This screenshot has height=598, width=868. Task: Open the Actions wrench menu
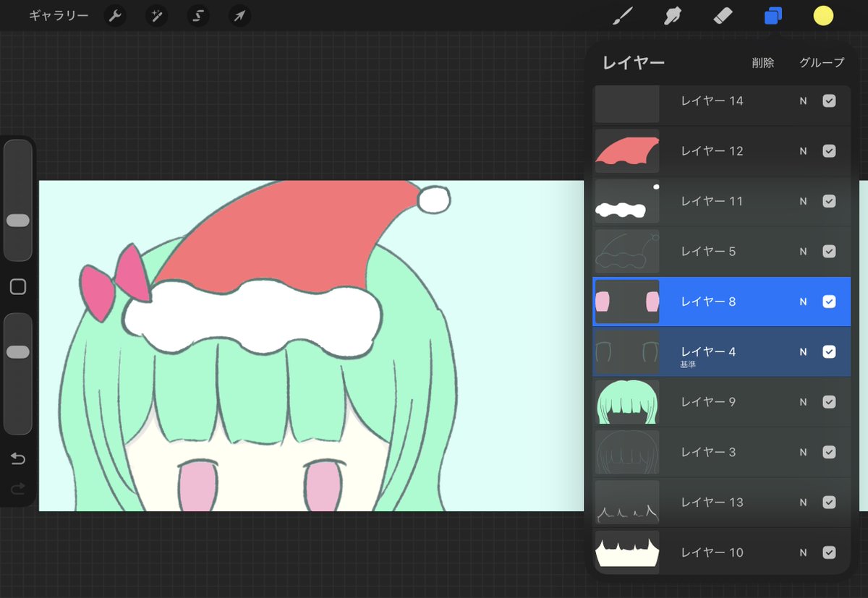pyautogui.click(x=115, y=15)
